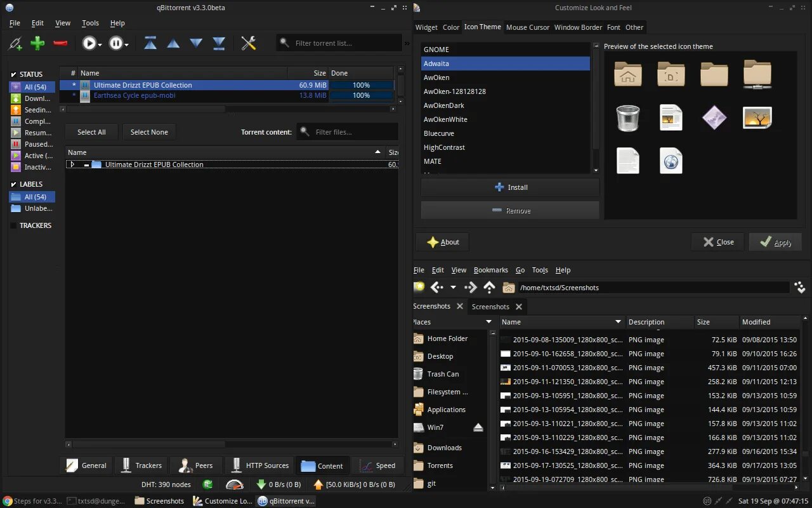Click the alternative speed limits gauge icon
The image size is (812, 508).
(x=234, y=485)
